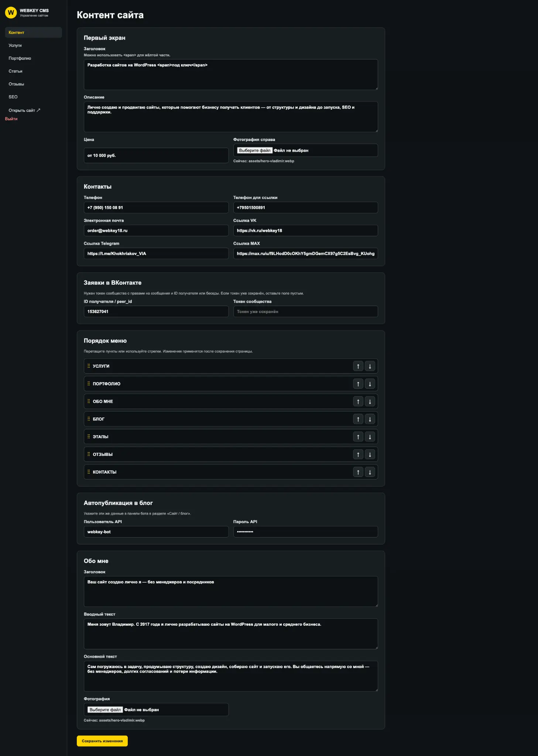Move ПОРТФОЛИО menu item up
The width and height of the screenshot is (538, 756).
[358, 384]
